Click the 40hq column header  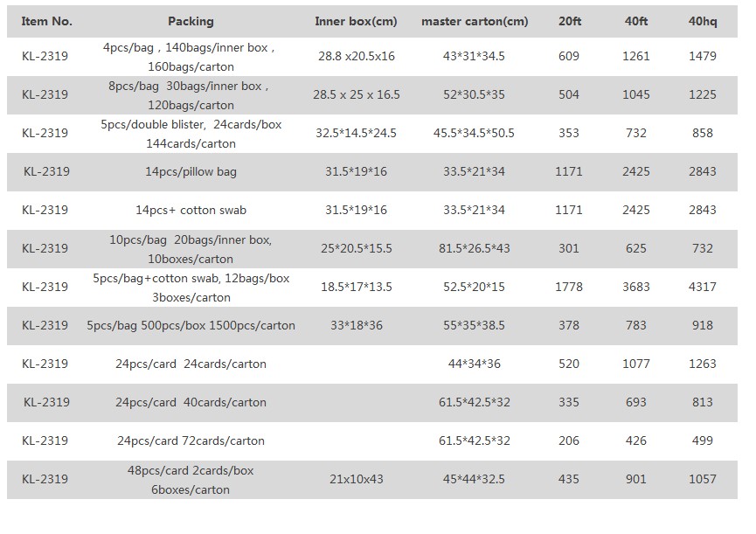coord(702,21)
